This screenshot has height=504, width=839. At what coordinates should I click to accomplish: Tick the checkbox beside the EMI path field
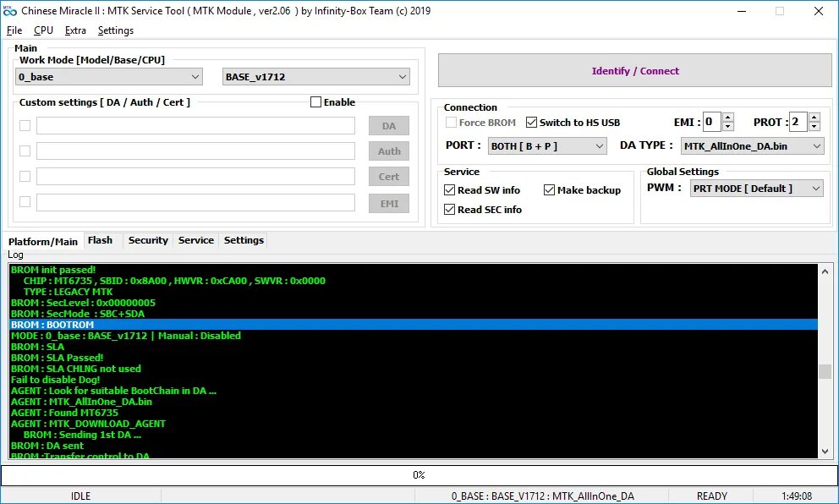click(25, 202)
